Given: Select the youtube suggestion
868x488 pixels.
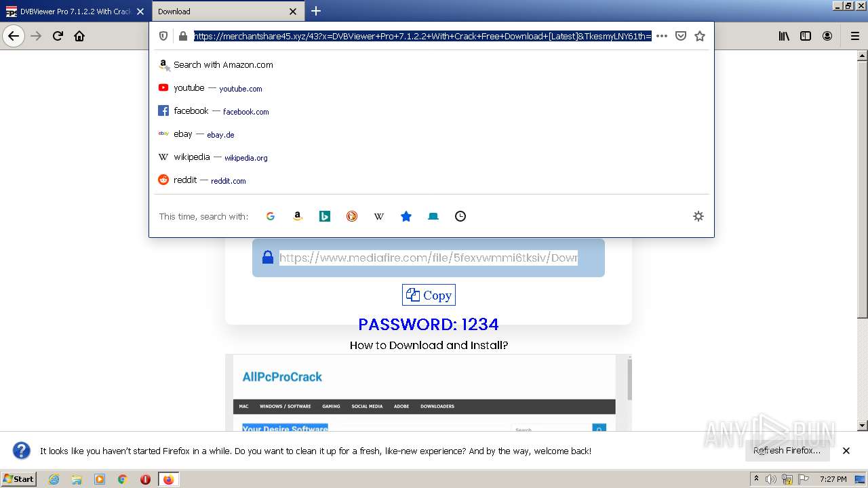Looking at the screenshot, I should (x=431, y=88).
